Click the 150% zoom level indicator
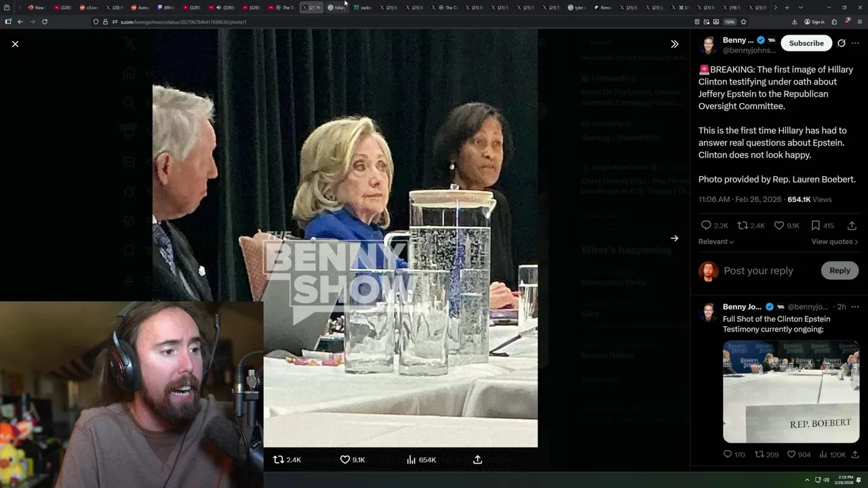This screenshot has width=868, height=488. tap(730, 22)
